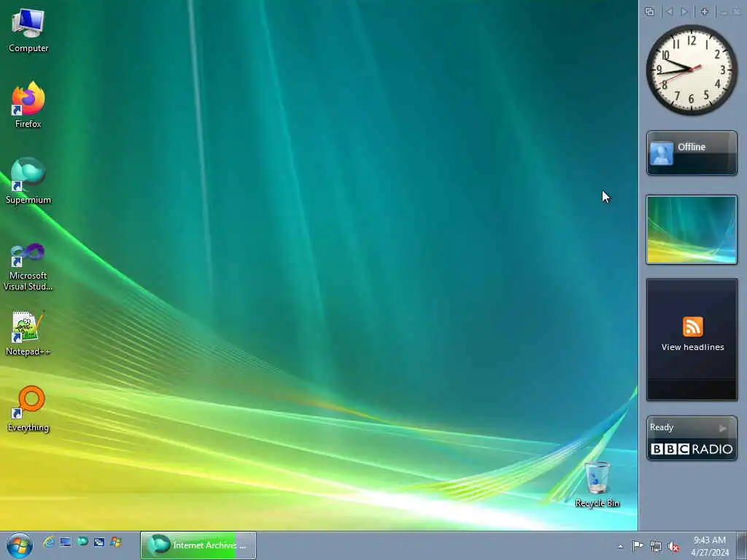Click the BBC RADIO logo

point(692,449)
